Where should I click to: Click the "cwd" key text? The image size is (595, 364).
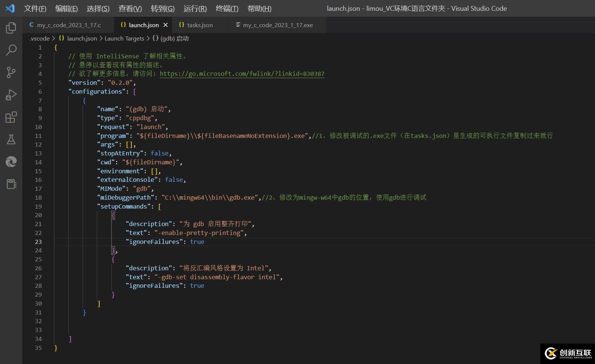coord(106,162)
